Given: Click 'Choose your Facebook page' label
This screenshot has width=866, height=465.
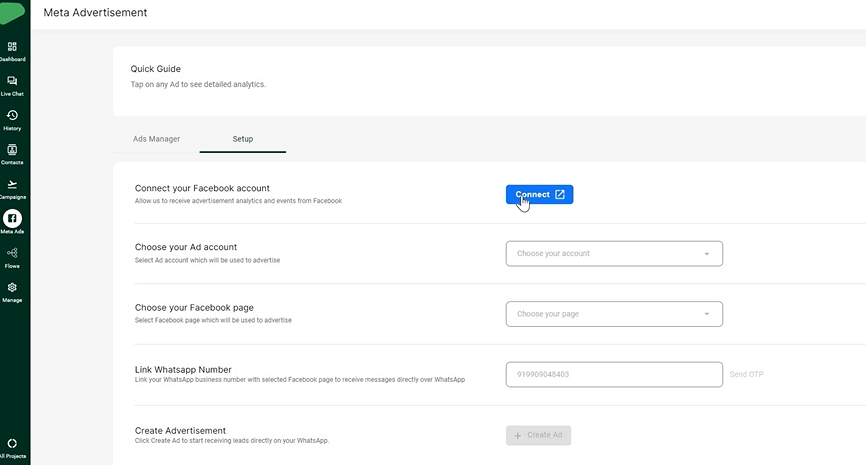Looking at the screenshot, I should click(x=194, y=308).
